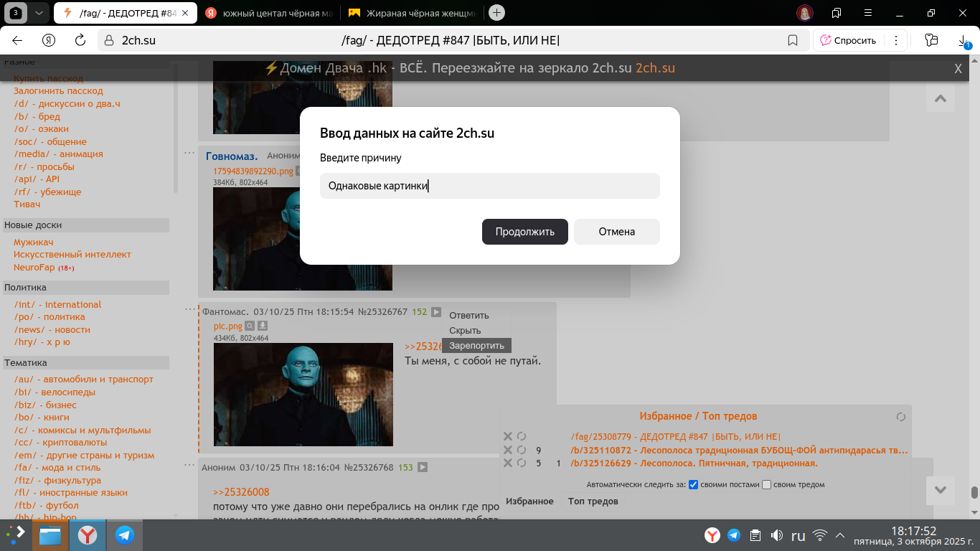The width and height of the screenshot is (980, 551).
Task: Reload the 2ch.su page
Action: pyautogui.click(x=80, y=40)
